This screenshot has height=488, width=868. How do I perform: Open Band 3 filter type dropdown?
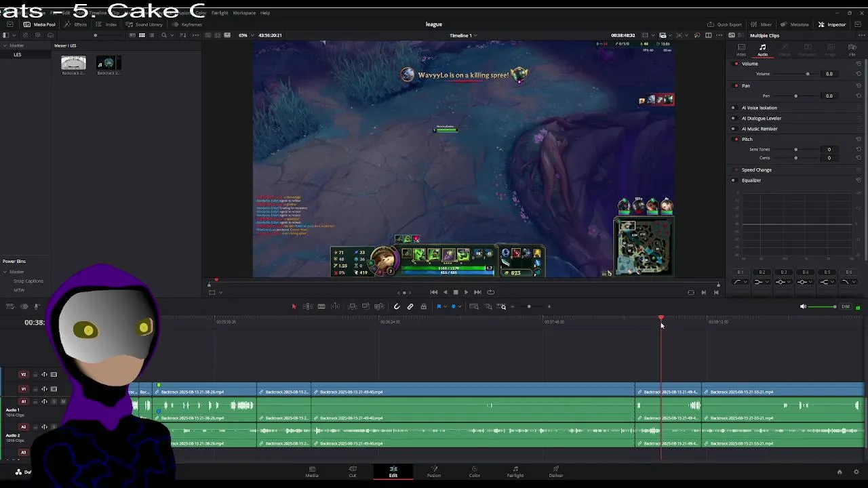pos(783,282)
